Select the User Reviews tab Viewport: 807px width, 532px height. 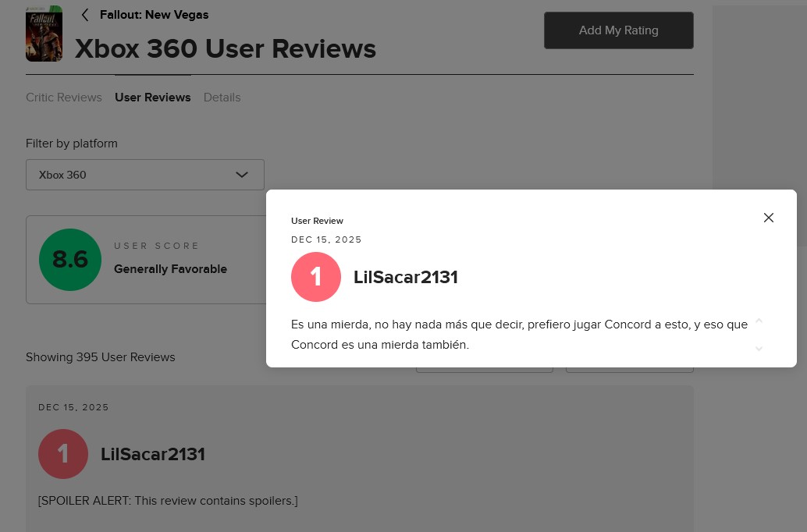(153, 98)
